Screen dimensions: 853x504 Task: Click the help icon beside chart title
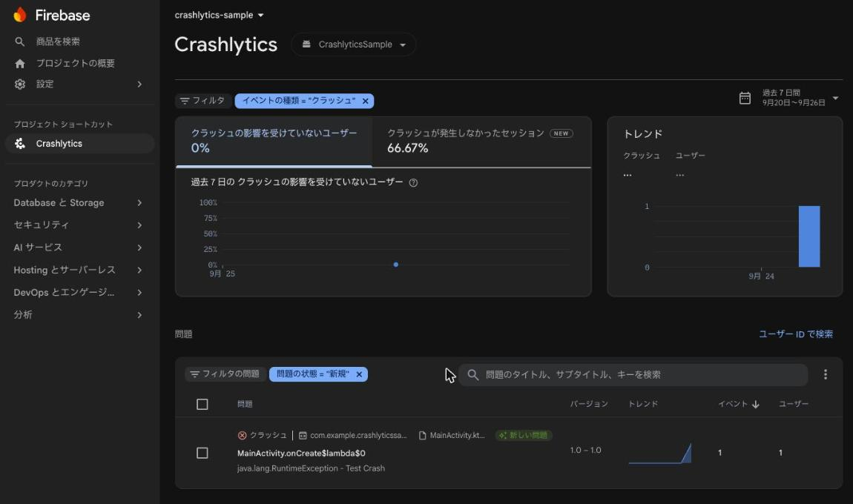(x=413, y=182)
